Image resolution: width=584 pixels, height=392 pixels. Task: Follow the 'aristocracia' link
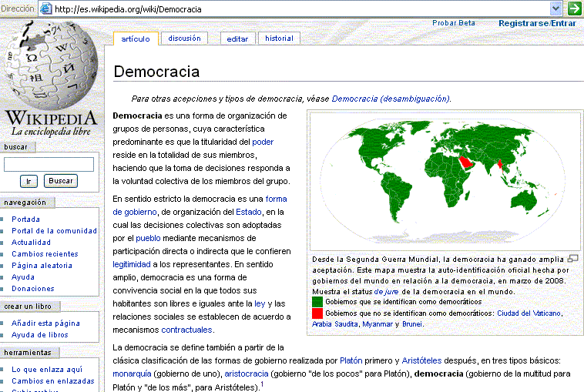coord(247,374)
